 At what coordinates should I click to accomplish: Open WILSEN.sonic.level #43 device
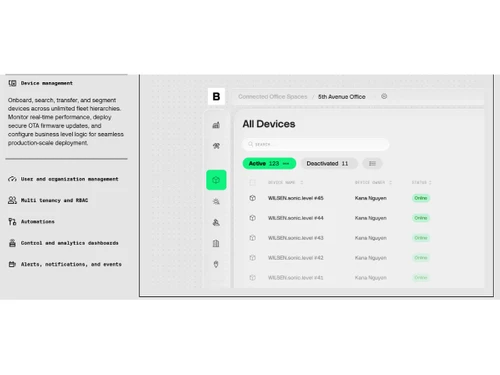296,238
